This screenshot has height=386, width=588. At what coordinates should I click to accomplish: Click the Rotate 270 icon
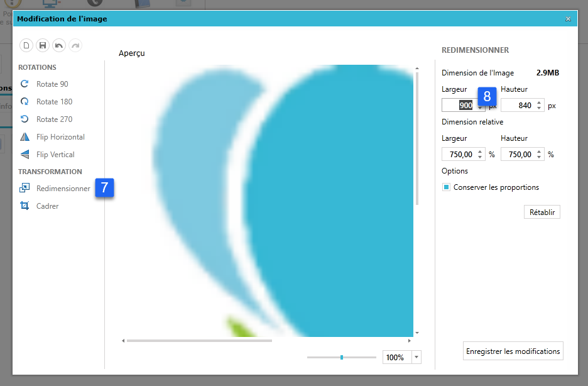pos(24,119)
